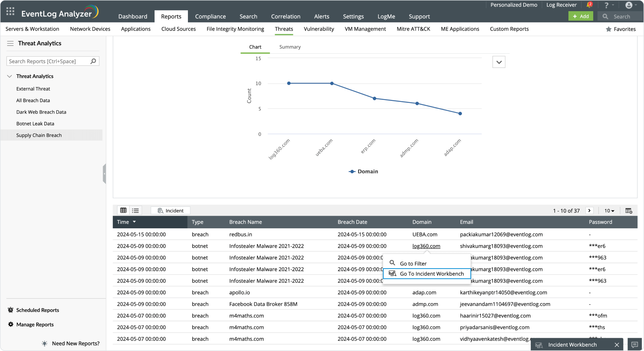644x351 pixels.
Task: Click the search reports magnifier icon
Action: tap(93, 61)
